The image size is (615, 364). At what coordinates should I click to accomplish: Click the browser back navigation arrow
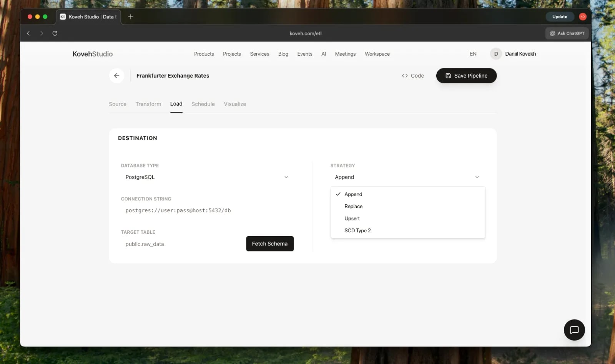[x=28, y=33]
